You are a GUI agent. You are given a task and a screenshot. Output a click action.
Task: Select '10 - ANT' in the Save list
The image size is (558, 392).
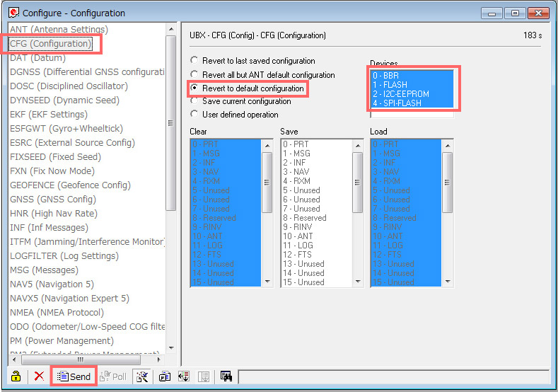point(298,236)
